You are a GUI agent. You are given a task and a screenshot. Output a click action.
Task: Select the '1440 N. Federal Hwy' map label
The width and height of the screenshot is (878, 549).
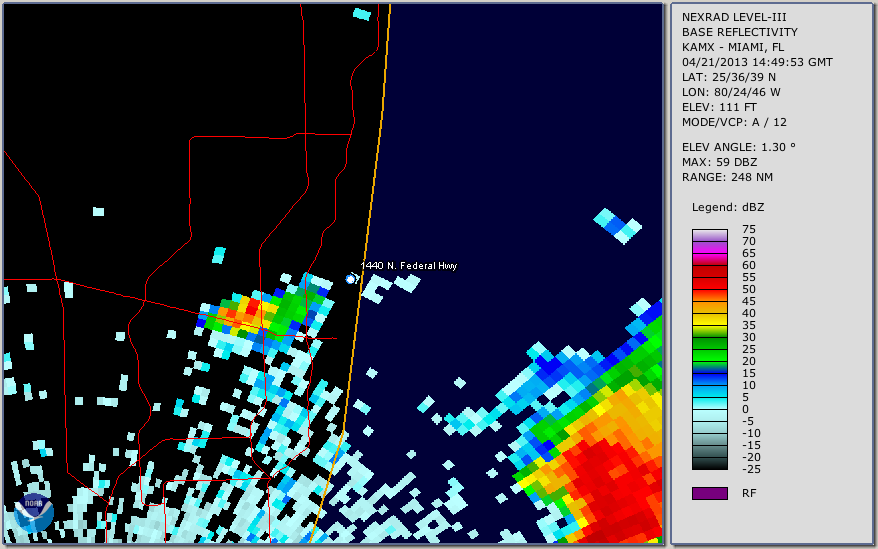pyautogui.click(x=409, y=266)
